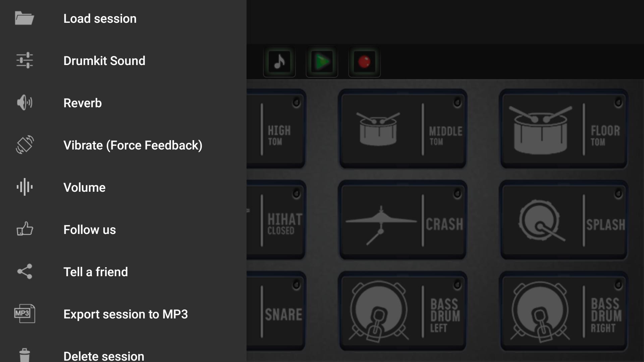The width and height of the screenshot is (644, 362).
Task: Tap the Splash cymbal pad
Action: [x=563, y=221]
